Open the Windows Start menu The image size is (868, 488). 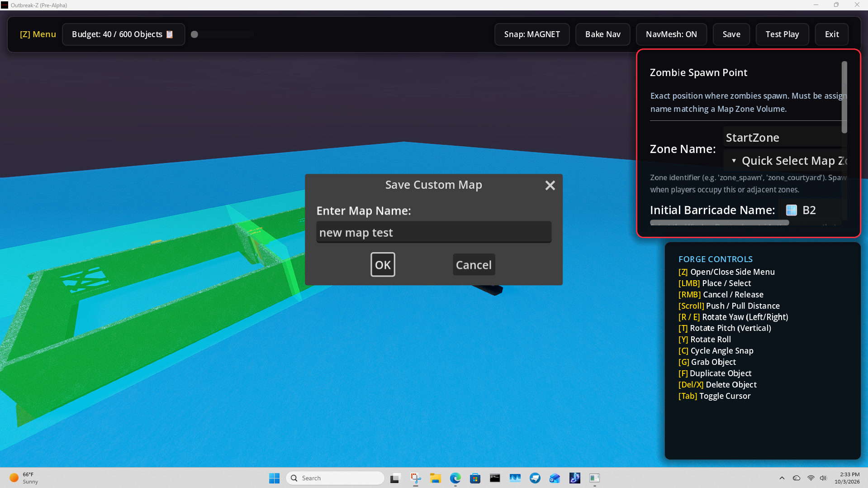[x=274, y=478]
